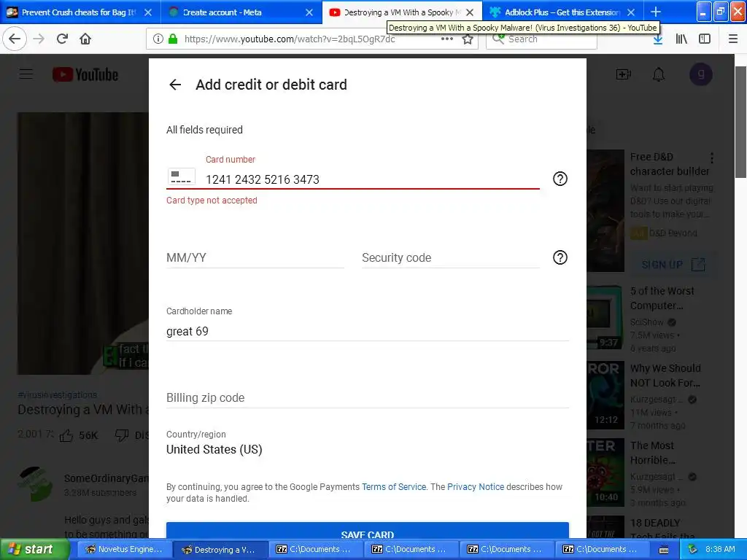This screenshot has height=560, width=747.
Task: Click the YouTube logo
Action: (x=85, y=75)
